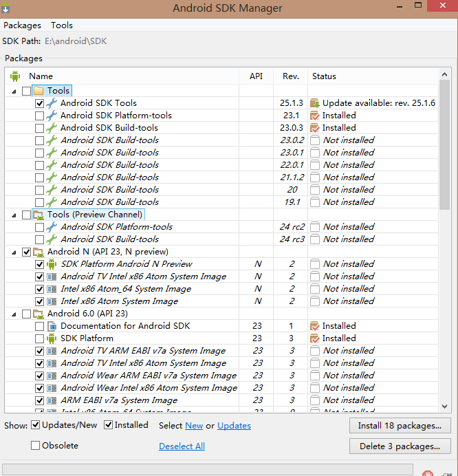
Task: Enable the Obsolete checkbox
Action: coord(36,445)
